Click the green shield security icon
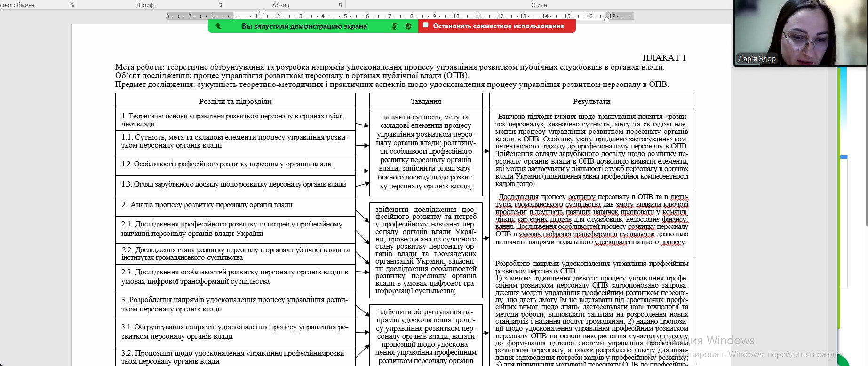This screenshot has height=366, width=868. coord(408,26)
